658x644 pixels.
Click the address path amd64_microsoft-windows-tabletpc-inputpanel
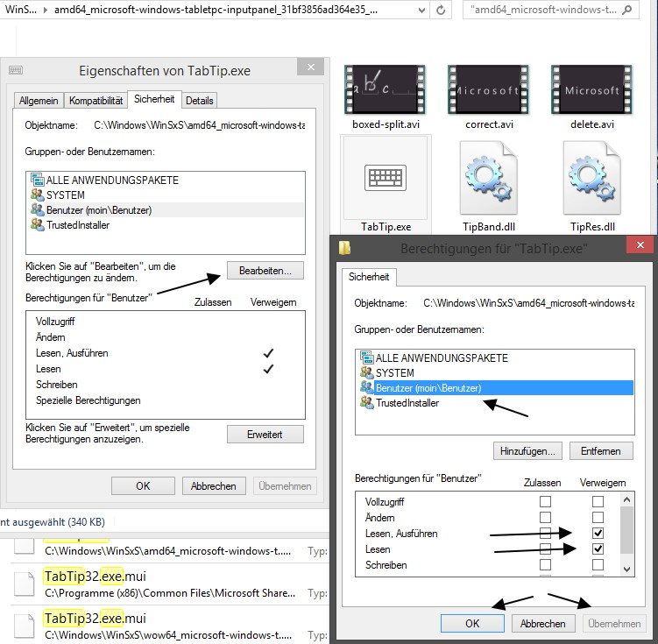pos(216,10)
